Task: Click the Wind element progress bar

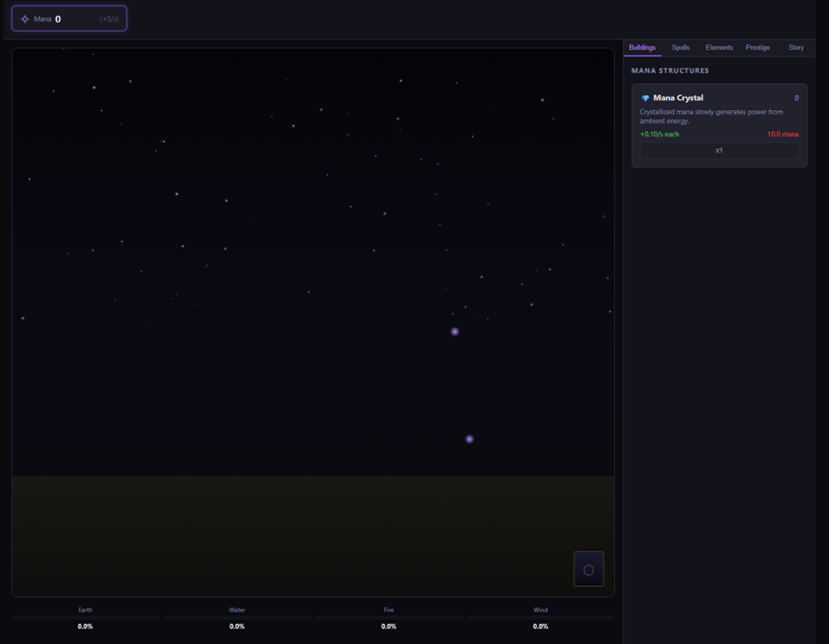Action: [x=540, y=618]
